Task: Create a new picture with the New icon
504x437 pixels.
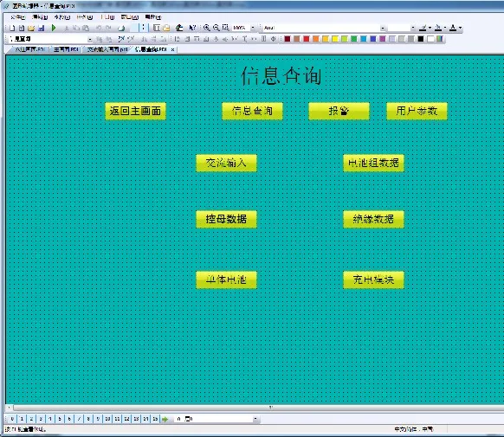Action: click(12, 29)
